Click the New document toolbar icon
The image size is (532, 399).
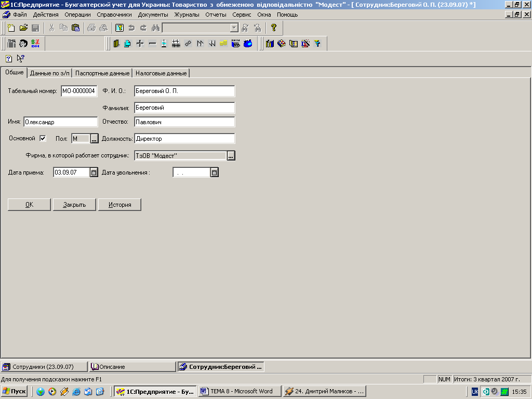pos(11,28)
